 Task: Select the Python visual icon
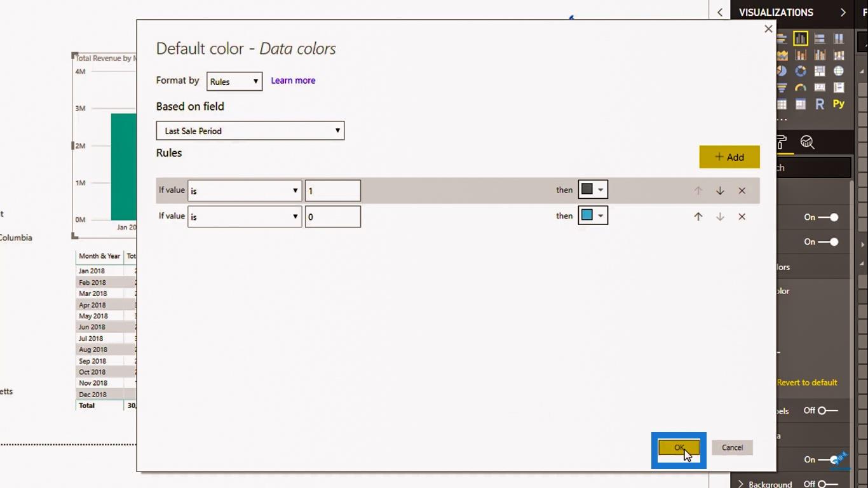839,104
